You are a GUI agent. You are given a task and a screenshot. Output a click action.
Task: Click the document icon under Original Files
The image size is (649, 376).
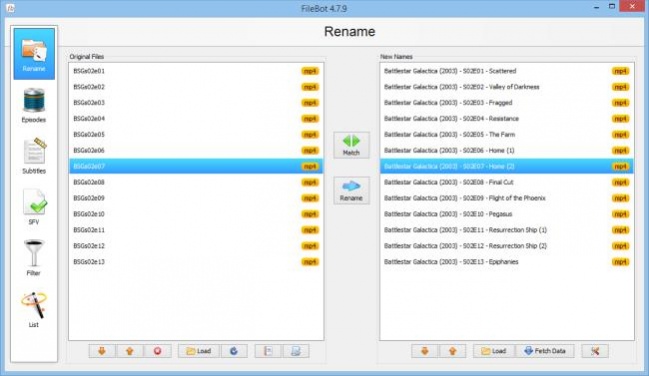coord(268,351)
